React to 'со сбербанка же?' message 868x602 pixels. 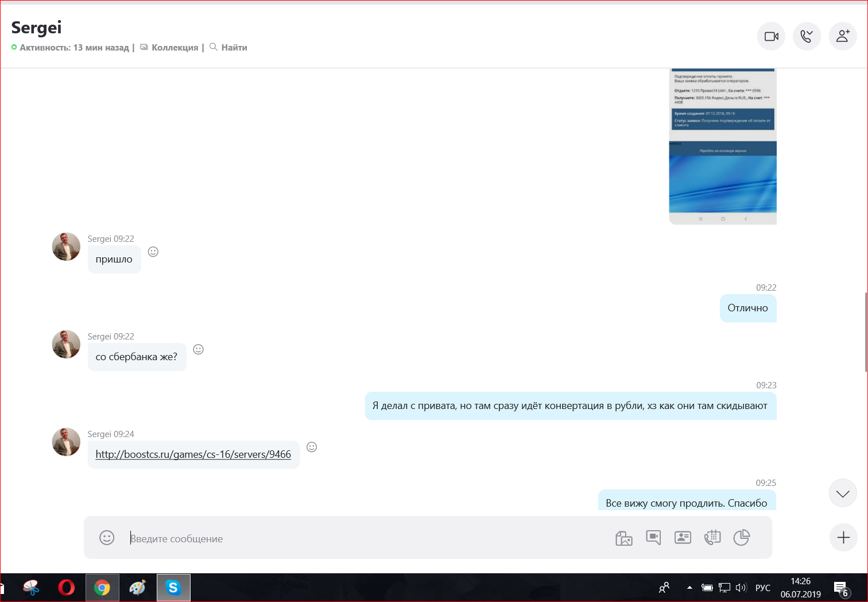click(x=199, y=349)
